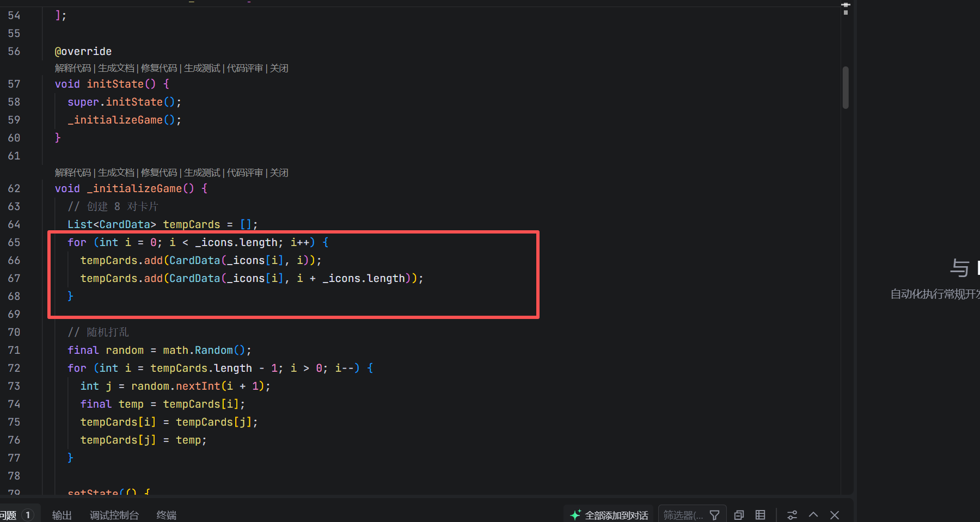Click 'List<CardData> tempCards = [];' line
The image size is (980, 522).
coord(163,224)
